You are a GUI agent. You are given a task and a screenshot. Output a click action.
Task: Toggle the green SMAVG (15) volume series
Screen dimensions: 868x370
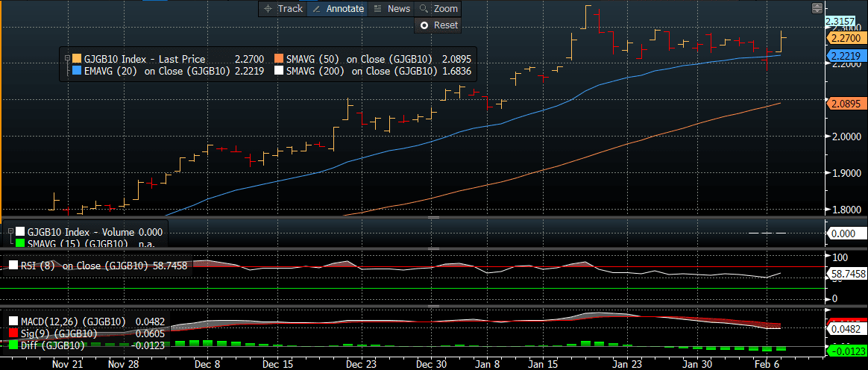(x=20, y=243)
